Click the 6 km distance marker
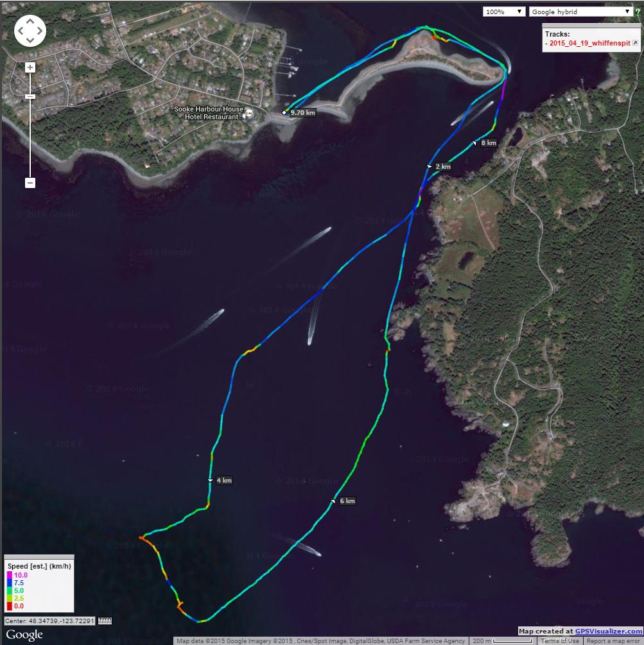The width and height of the screenshot is (644, 645). (x=347, y=501)
